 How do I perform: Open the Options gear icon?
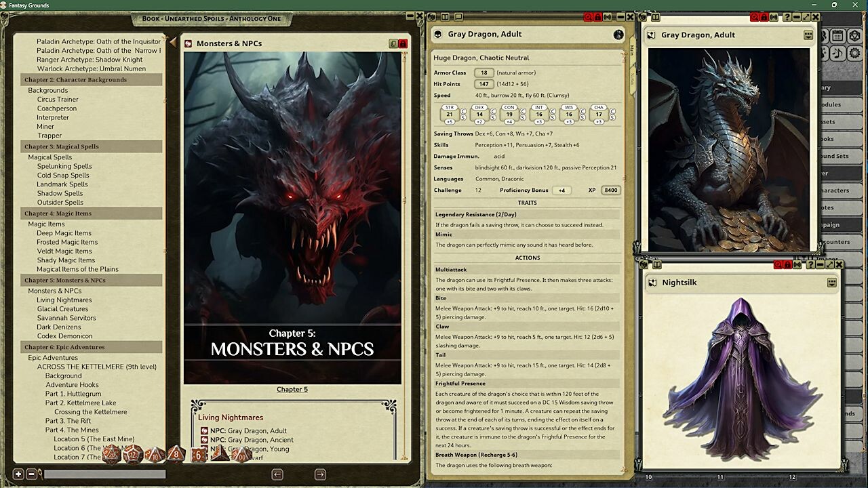tap(854, 54)
